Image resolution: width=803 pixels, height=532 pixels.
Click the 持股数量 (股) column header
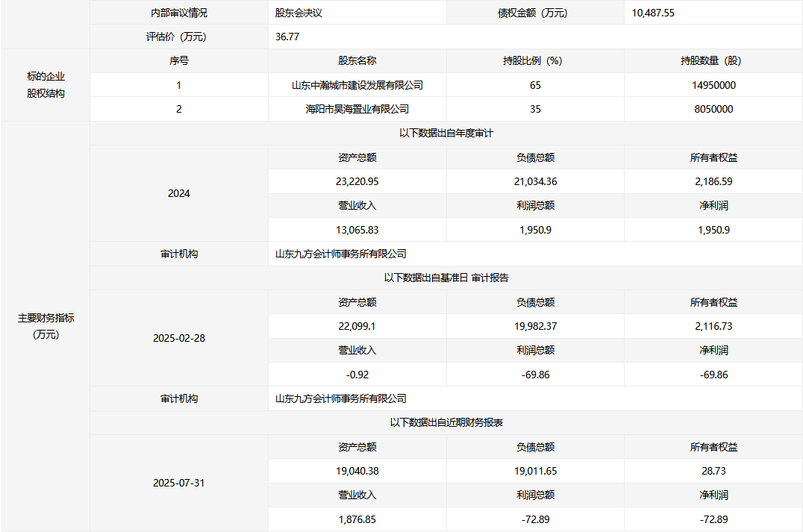[x=713, y=61]
